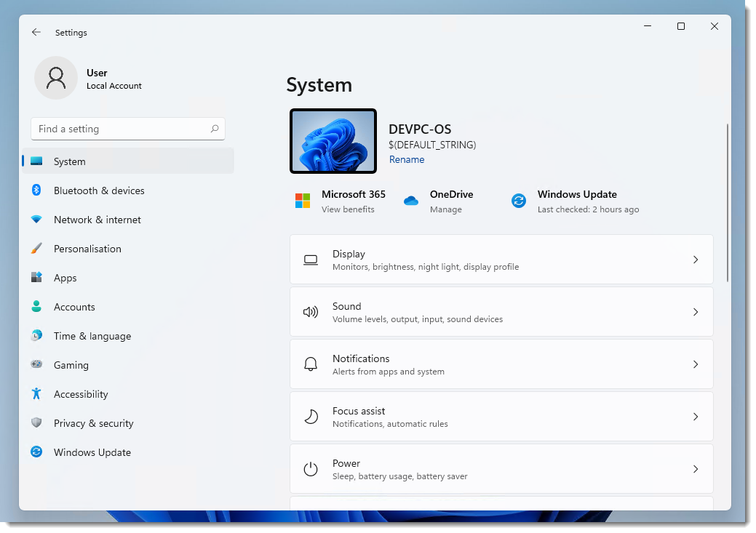This screenshot has height=533, width=756.
Task: Select the Accounts icon in sidebar
Action: click(37, 307)
